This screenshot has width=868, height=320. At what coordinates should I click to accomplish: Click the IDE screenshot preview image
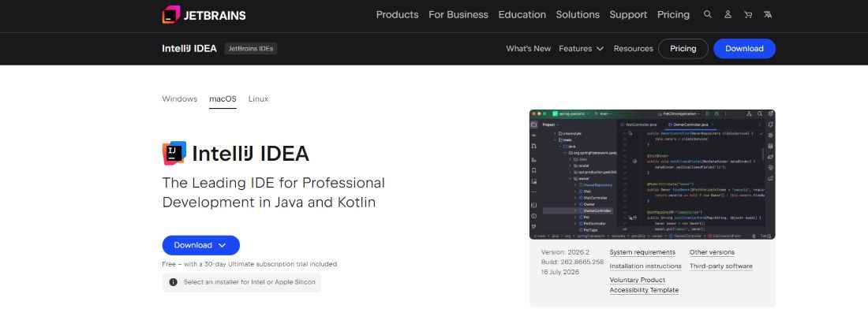[652, 174]
